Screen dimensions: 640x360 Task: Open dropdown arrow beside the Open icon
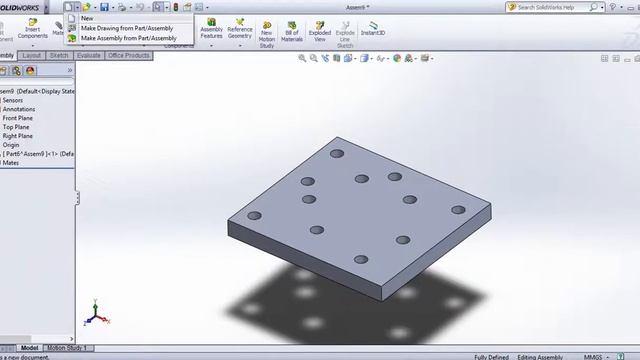(95, 7)
